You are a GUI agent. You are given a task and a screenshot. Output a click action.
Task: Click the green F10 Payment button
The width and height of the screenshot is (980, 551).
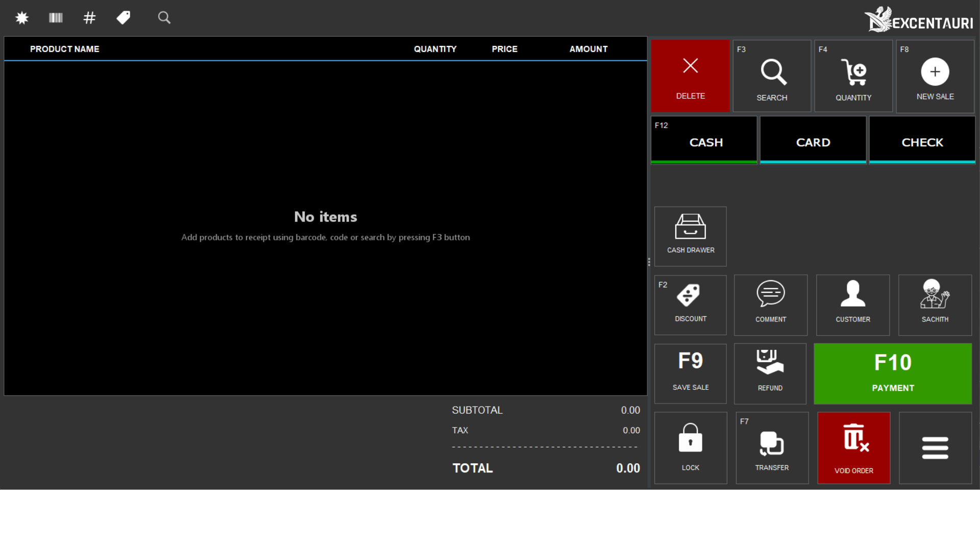[x=892, y=373]
